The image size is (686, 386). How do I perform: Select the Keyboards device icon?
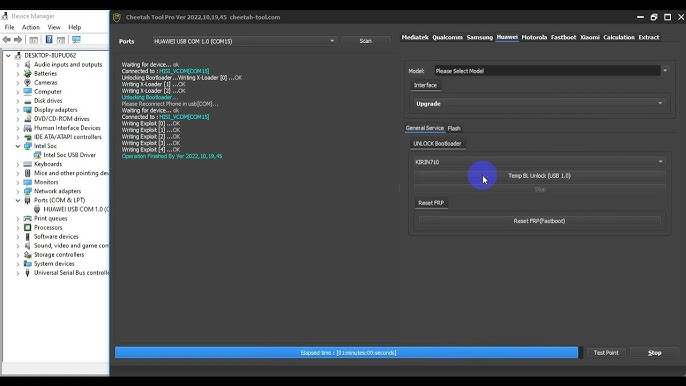(28, 164)
